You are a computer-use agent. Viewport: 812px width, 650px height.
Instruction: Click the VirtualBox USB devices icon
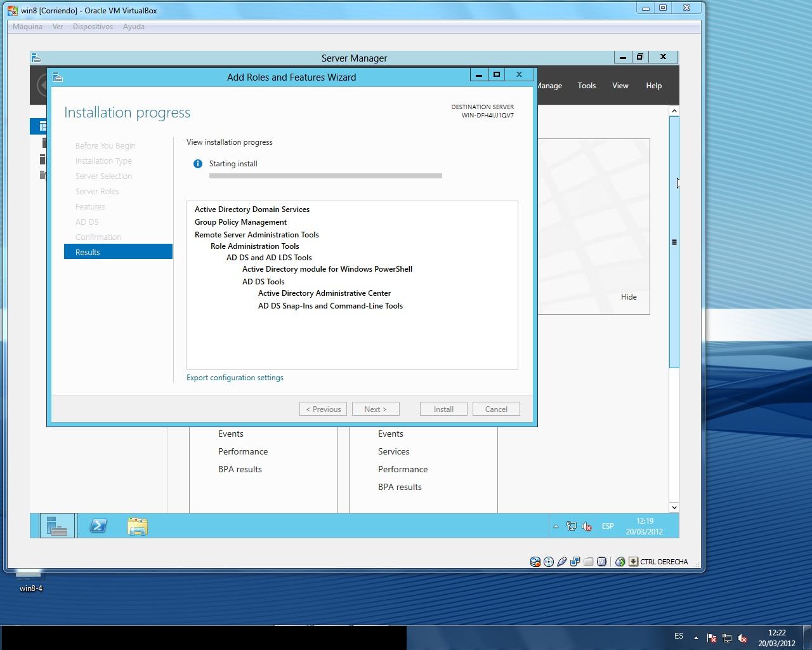point(562,562)
